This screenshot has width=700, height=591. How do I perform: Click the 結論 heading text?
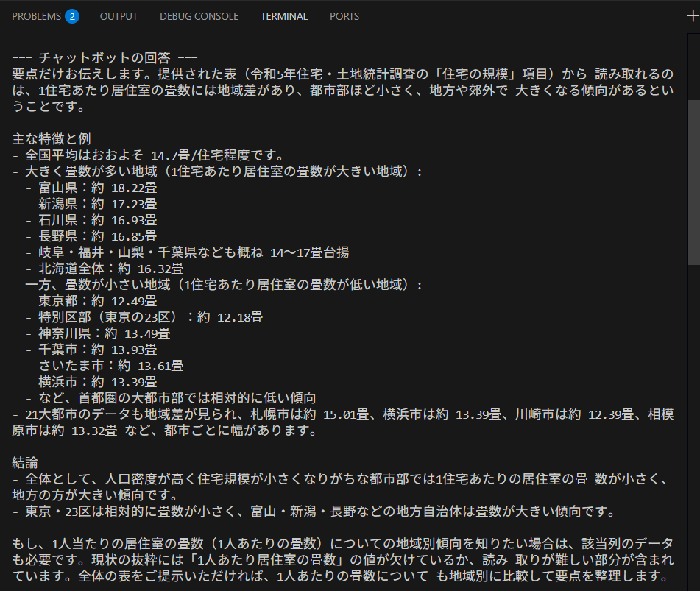pyautogui.click(x=25, y=462)
